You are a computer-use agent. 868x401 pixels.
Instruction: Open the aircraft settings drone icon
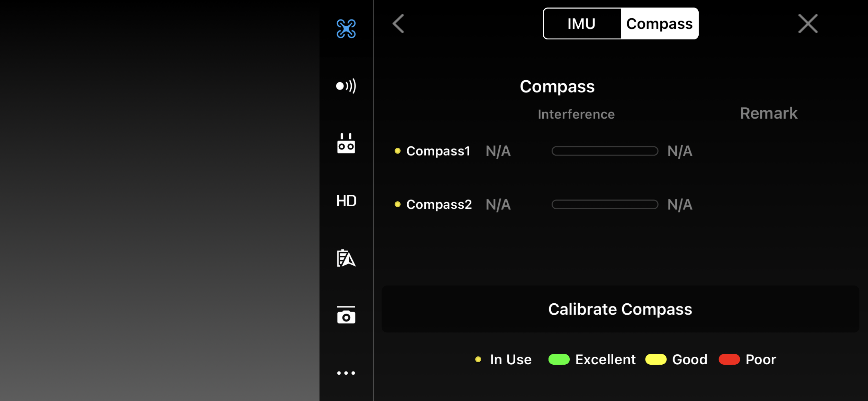coord(346,28)
